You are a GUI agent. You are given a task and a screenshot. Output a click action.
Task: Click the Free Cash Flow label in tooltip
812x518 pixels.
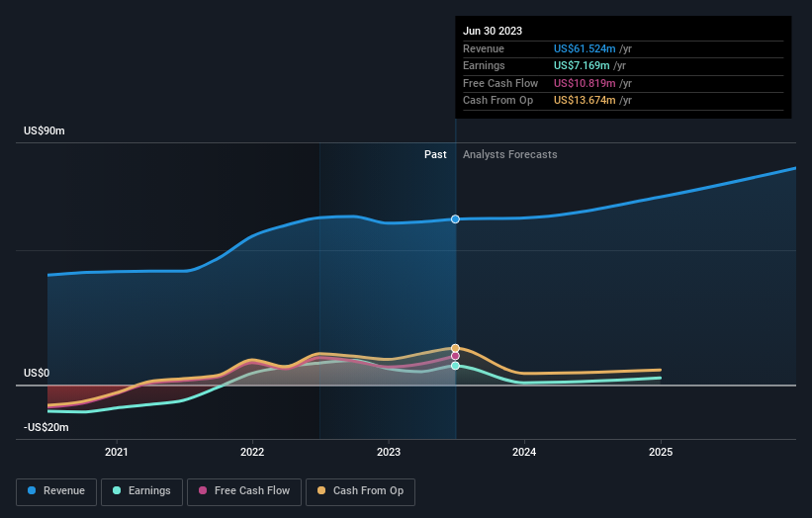tap(500, 83)
